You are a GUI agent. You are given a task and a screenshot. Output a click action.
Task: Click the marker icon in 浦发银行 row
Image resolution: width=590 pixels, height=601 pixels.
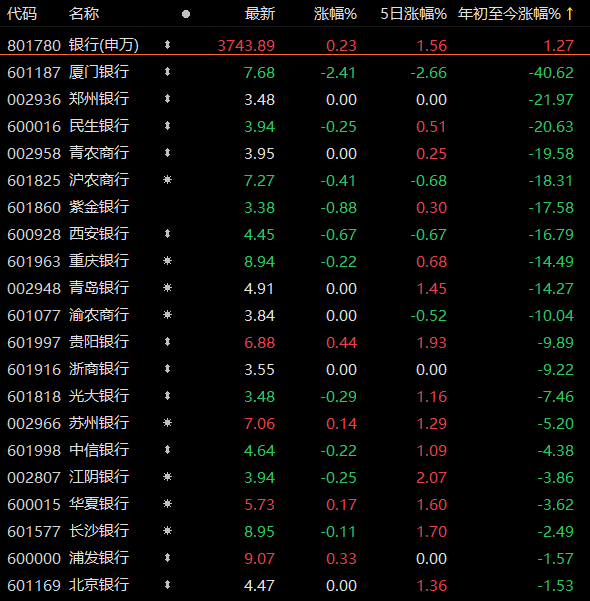[167, 558]
